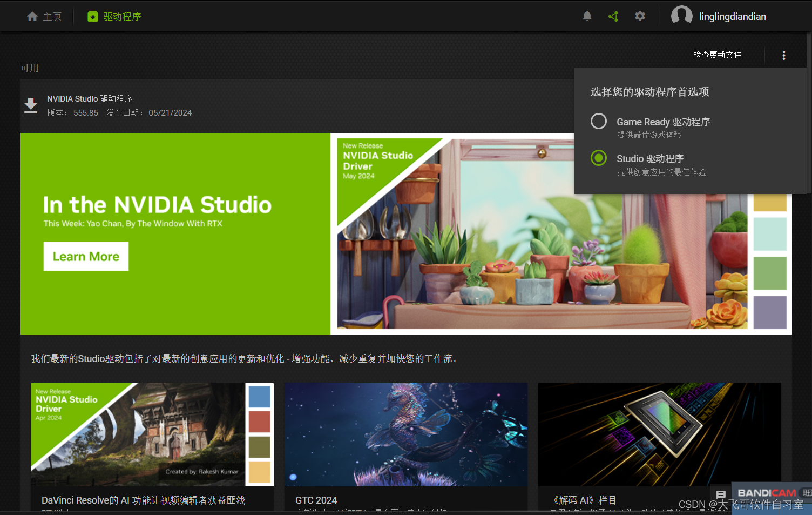
Task: Click DaVinci Resolve的 AI article title
Action: (144, 500)
